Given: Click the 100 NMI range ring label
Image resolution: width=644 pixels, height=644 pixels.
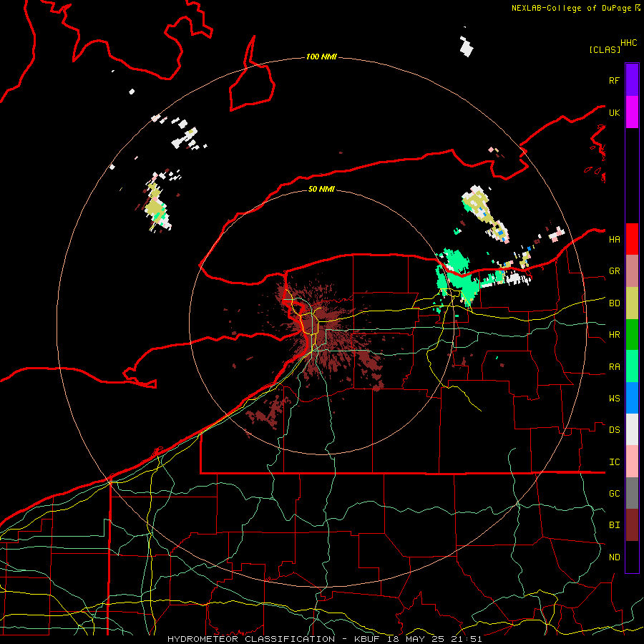Looking at the screenshot, I should 321,57.
